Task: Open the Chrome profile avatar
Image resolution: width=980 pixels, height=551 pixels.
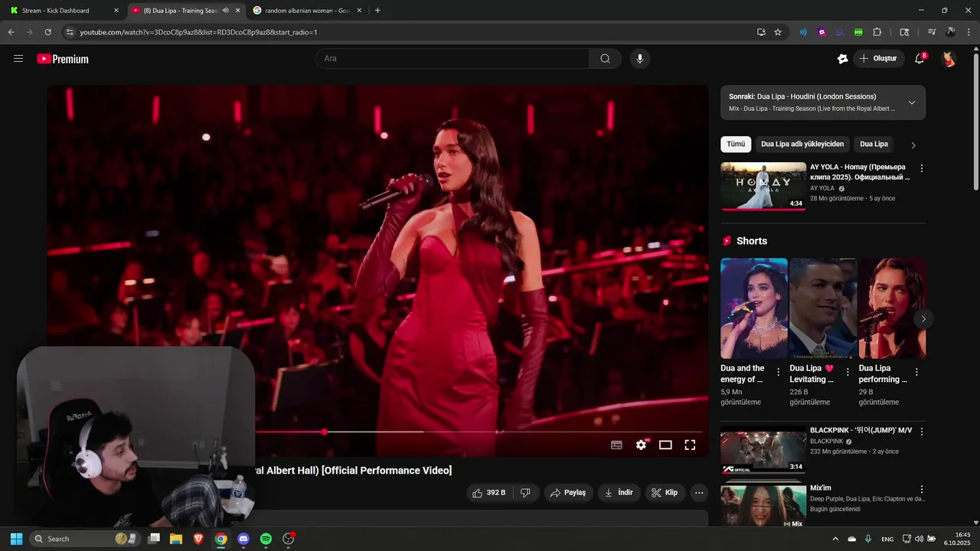Action: [x=951, y=32]
